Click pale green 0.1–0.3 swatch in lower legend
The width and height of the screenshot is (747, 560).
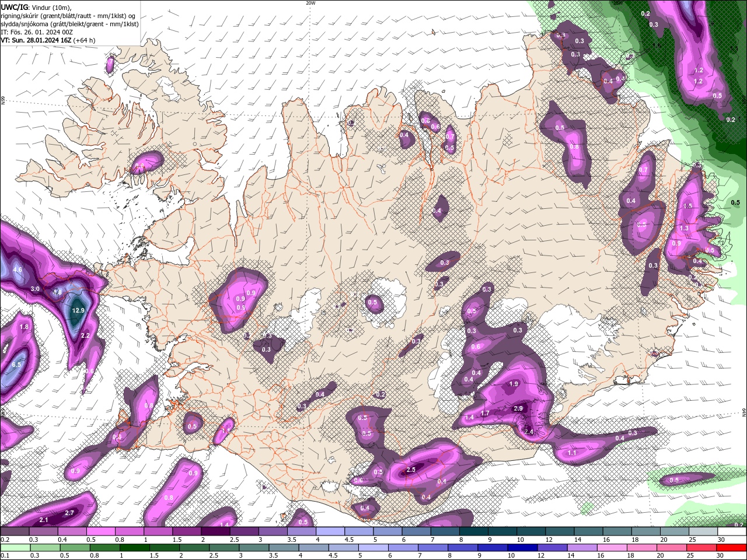click(16, 548)
